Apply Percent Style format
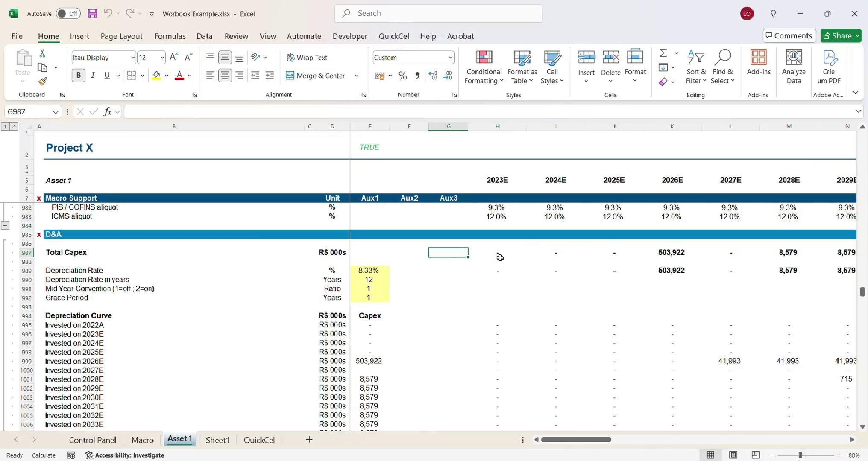 coord(402,76)
